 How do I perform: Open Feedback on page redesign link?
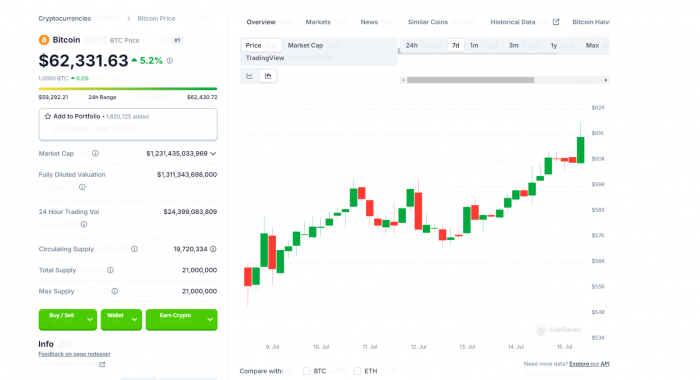(x=74, y=354)
